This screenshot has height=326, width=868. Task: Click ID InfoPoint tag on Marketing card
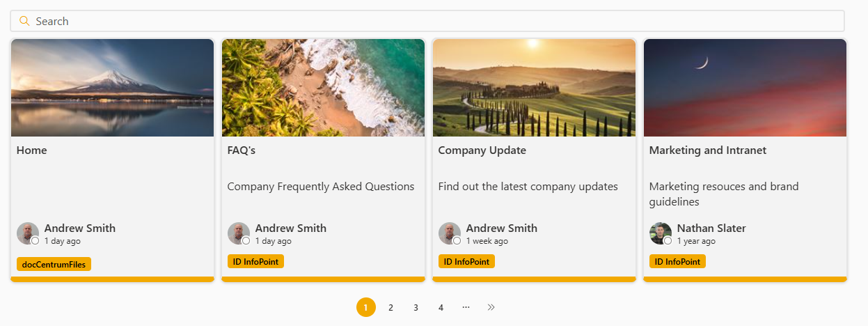[677, 261]
